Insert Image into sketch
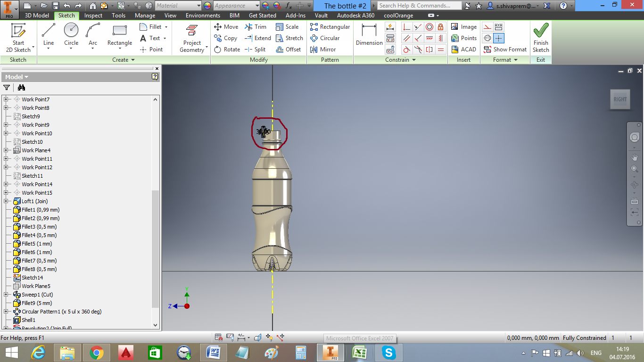The image size is (644, 362). coord(463,27)
